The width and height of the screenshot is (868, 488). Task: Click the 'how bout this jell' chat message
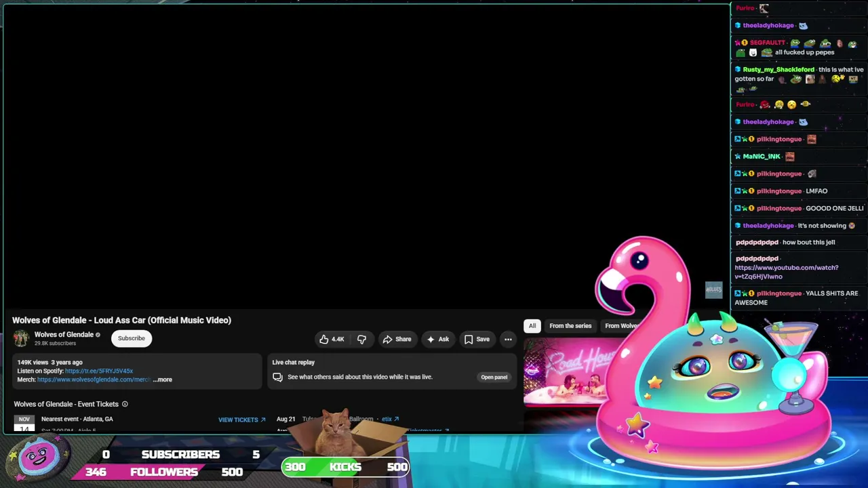point(809,242)
